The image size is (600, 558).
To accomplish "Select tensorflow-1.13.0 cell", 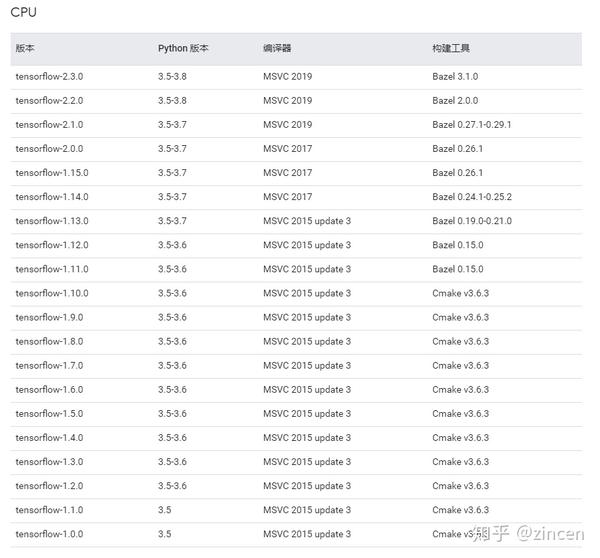I will (x=52, y=221).
